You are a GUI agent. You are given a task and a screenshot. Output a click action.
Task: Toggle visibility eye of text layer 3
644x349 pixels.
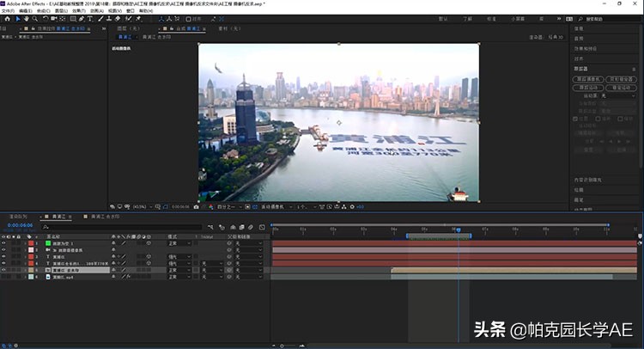click(3, 256)
